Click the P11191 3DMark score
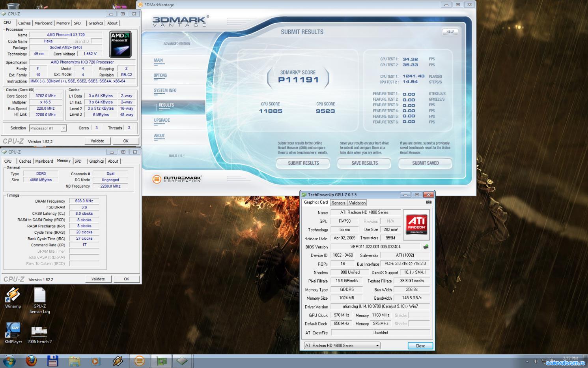Screen dimensions: 588x368 [298, 80]
